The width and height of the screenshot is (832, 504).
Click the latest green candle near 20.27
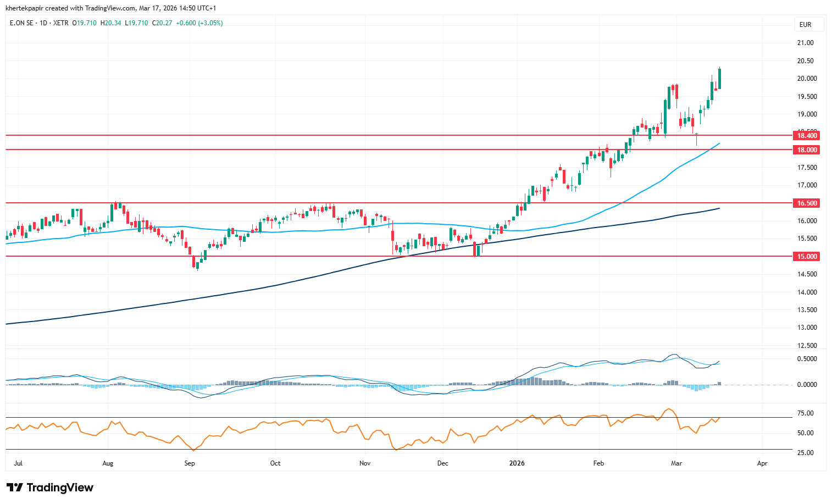[x=719, y=79]
